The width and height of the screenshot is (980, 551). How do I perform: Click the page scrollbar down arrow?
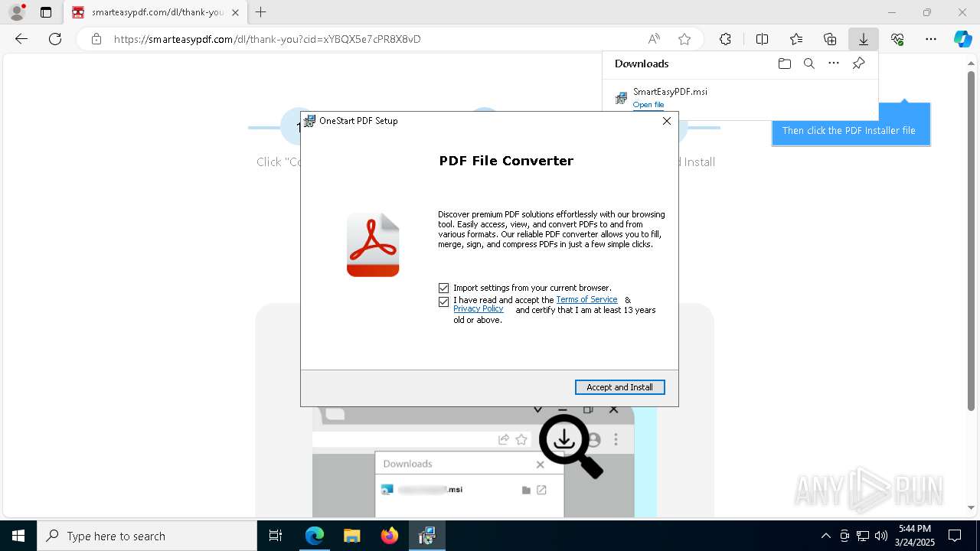972,508
